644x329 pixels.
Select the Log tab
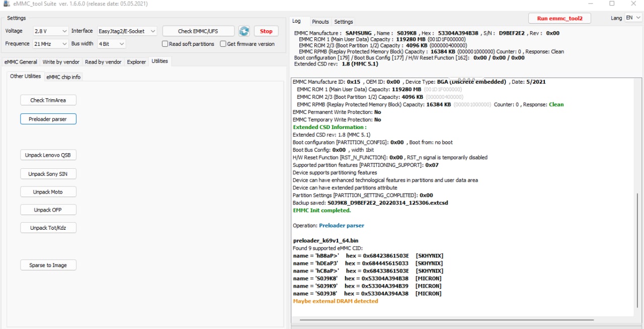tap(297, 21)
